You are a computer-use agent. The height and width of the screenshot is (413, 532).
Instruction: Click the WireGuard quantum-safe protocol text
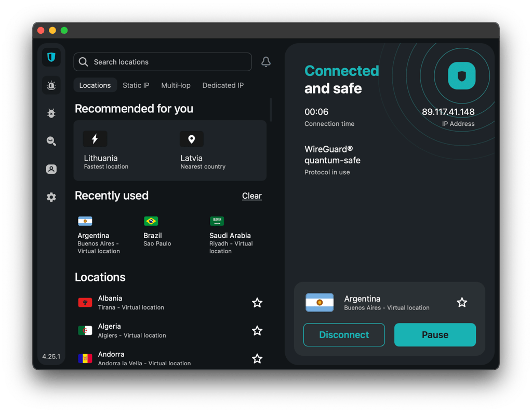pyautogui.click(x=332, y=154)
